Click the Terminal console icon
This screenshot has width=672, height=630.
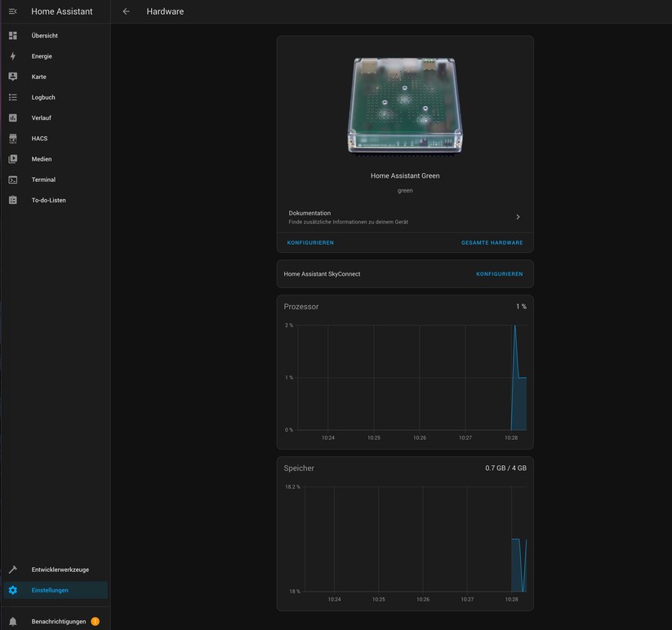[12, 180]
